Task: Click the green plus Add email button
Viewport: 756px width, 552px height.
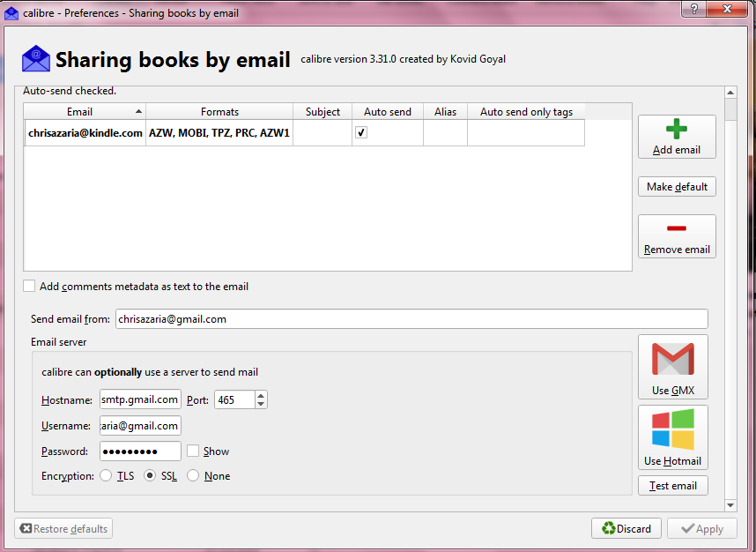Action: (x=677, y=137)
